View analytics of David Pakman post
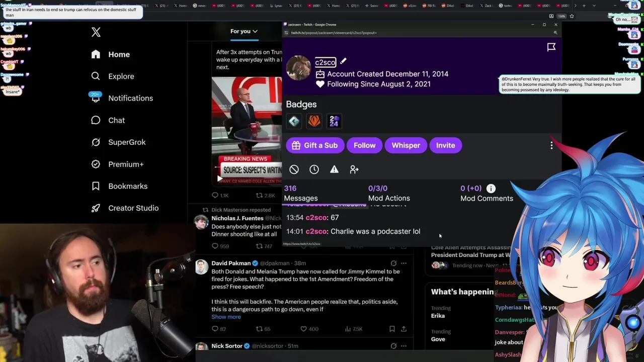Viewport: 644px width, 362px height. pos(354,329)
